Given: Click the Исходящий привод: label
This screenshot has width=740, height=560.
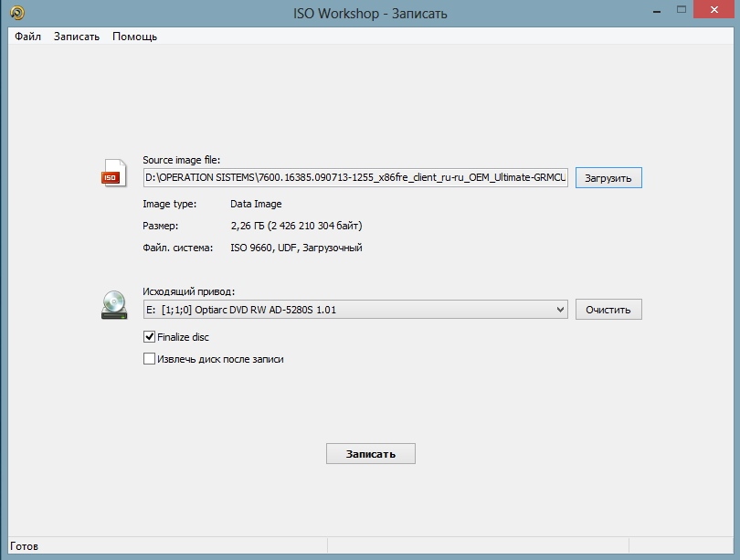Looking at the screenshot, I should (188, 291).
